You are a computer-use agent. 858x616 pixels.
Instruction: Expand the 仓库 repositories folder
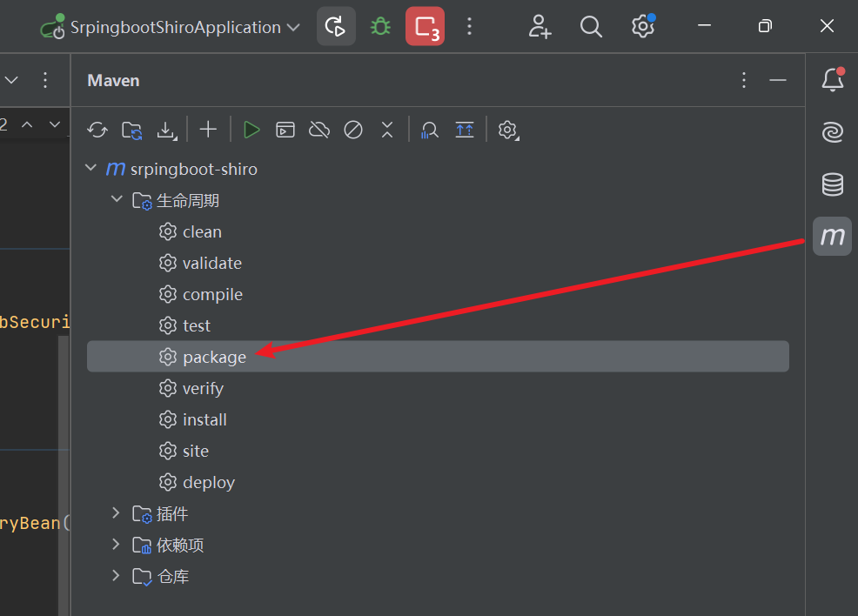116,575
